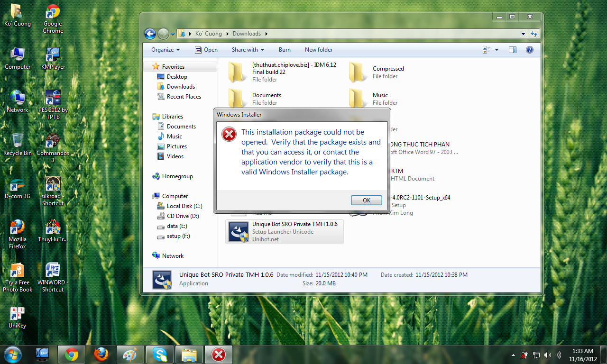Click New folder in Explorer toolbar

(x=319, y=50)
